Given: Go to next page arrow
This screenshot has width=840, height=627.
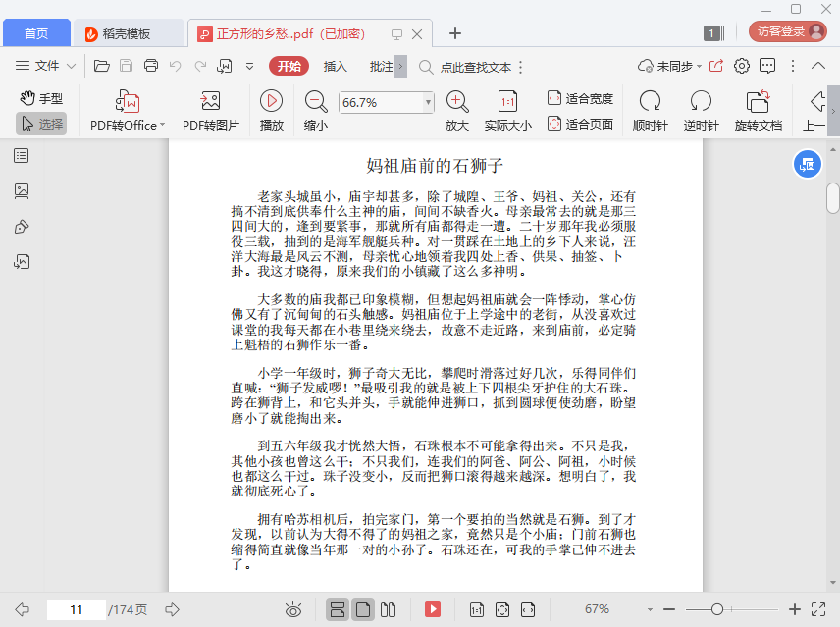Looking at the screenshot, I should (172, 609).
